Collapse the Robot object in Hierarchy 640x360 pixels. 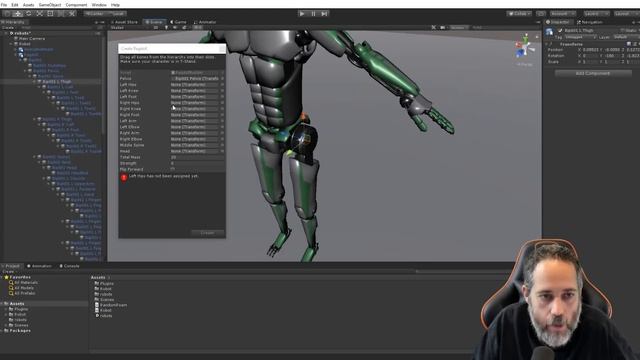11,44
